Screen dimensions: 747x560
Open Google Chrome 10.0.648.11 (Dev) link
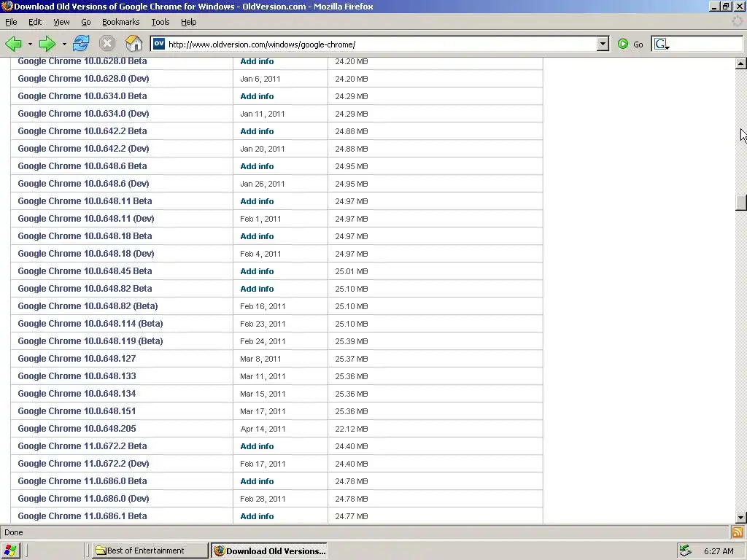[x=86, y=219]
